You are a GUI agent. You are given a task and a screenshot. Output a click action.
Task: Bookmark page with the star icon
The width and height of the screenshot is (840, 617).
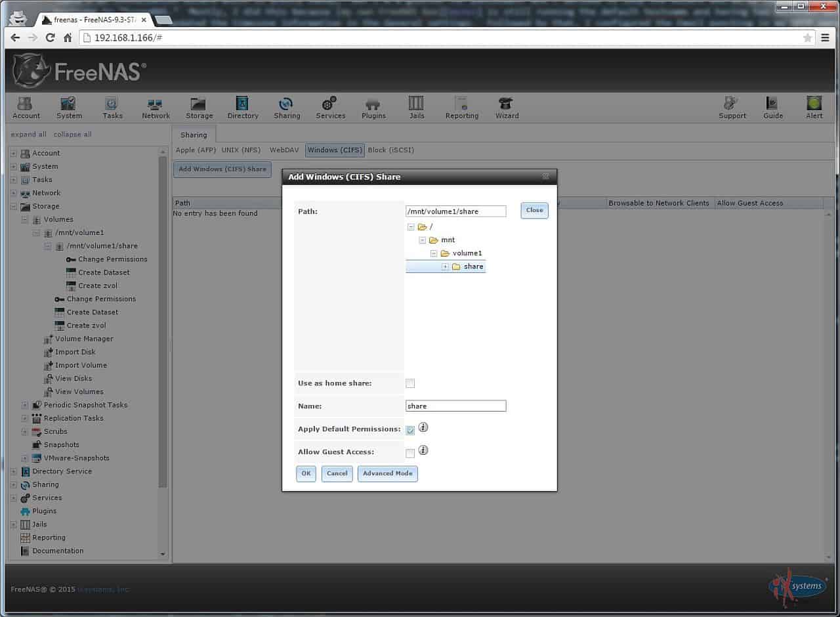point(807,37)
